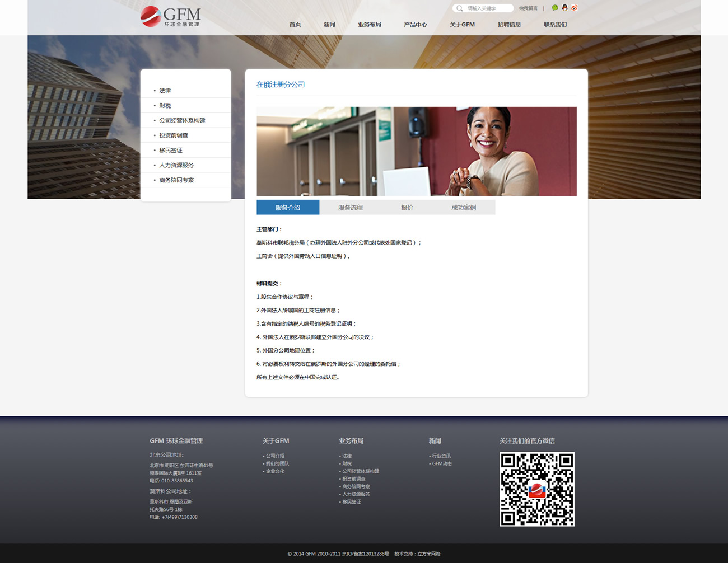Click the WeChat icon in header
This screenshot has width=728, height=563.
(x=555, y=8)
